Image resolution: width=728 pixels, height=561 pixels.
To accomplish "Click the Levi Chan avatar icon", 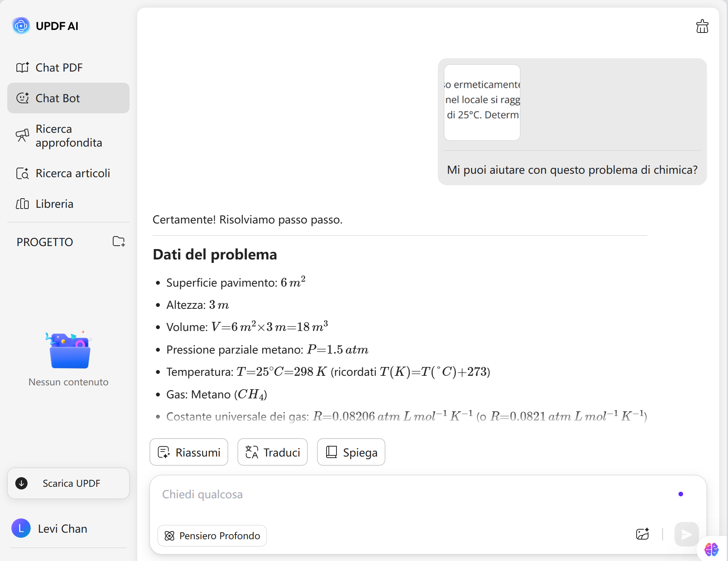I will [x=21, y=528].
